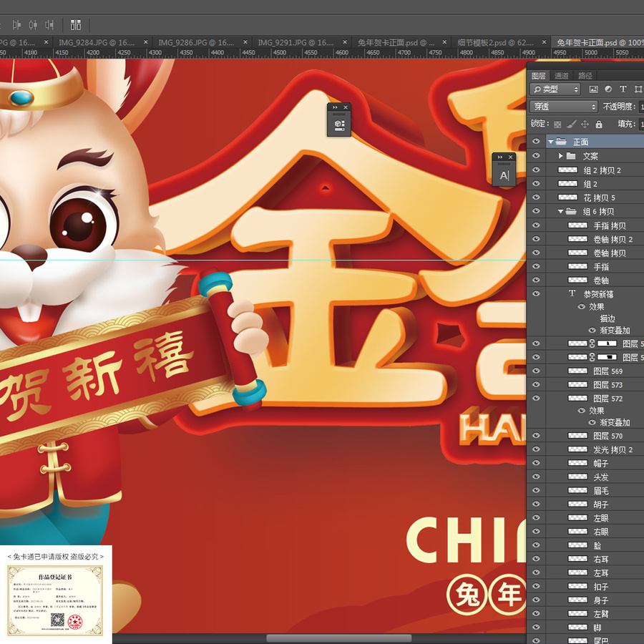Image resolution: width=644 pixels, height=644 pixels.
Task: Click the 描边 effect under 恭贺新禧
Action: [x=608, y=318]
